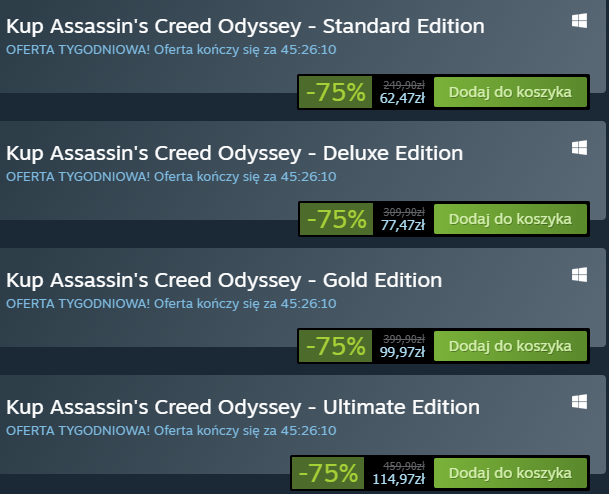Click the 114,97zł Ultimate Edition price
The height and width of the screenshot is (494, 609).
click(399, 479)
